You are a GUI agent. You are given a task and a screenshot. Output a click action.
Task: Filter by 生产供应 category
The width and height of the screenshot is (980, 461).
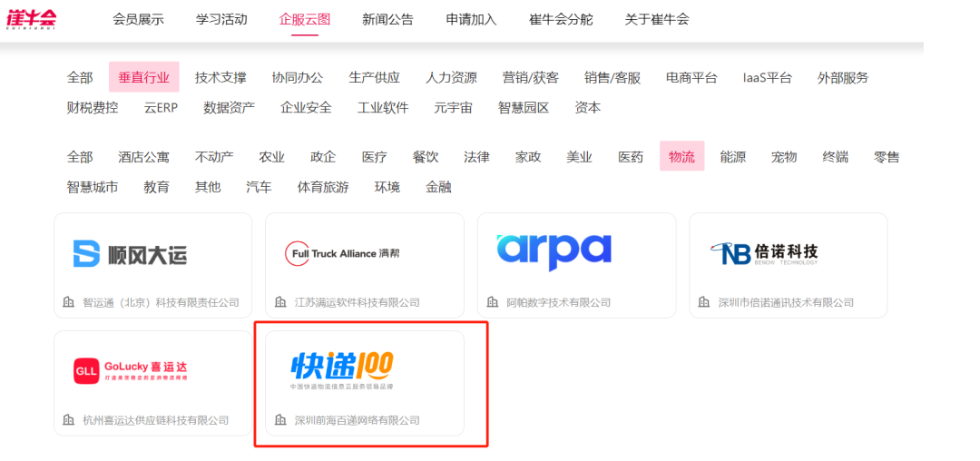375,77
